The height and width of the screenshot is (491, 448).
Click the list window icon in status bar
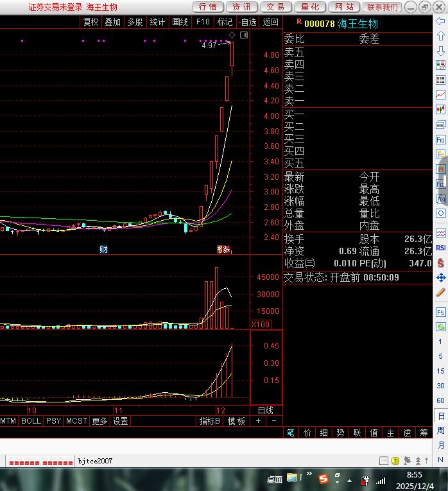click(x=384, y=460)
